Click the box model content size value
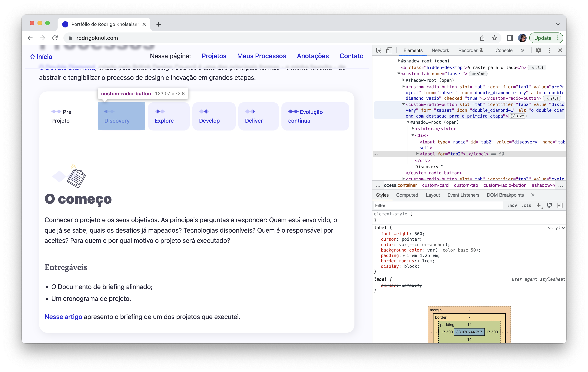 click(469, 332)
